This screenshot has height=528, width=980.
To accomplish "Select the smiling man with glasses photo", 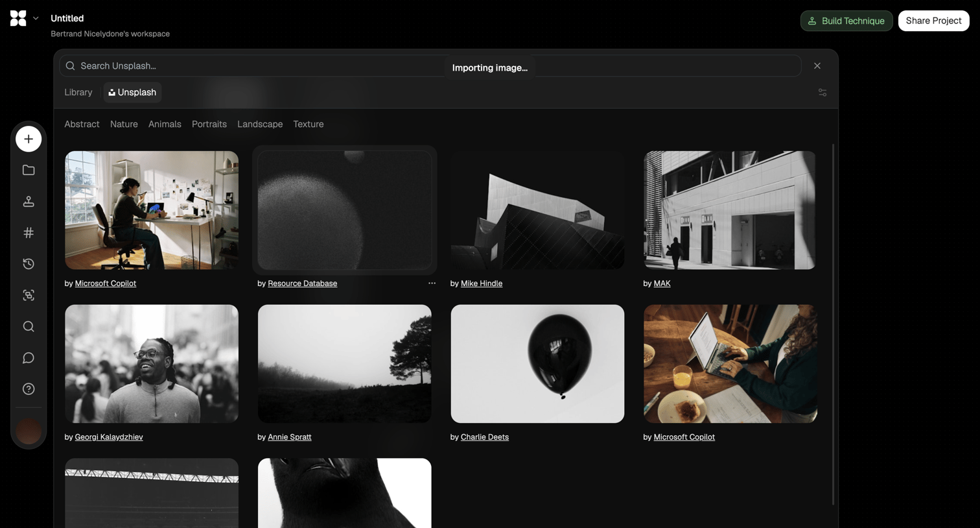I will (x=152, y=364).
